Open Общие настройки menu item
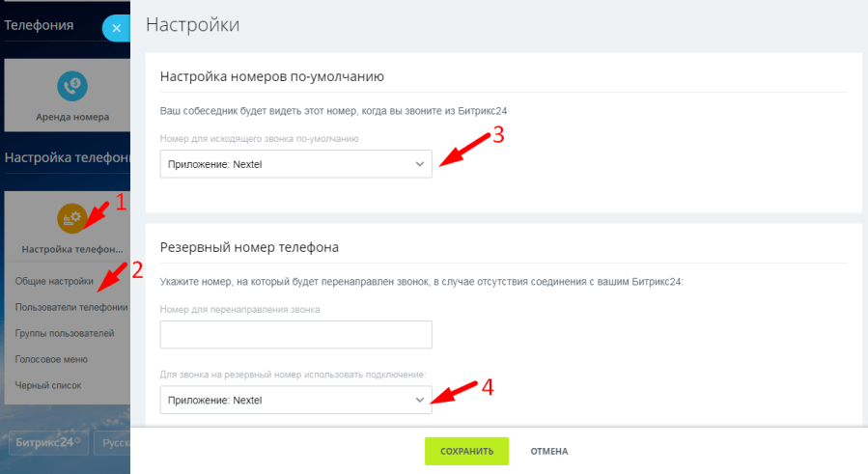Screen dimensions: 868x474 (x=54, y=282)
